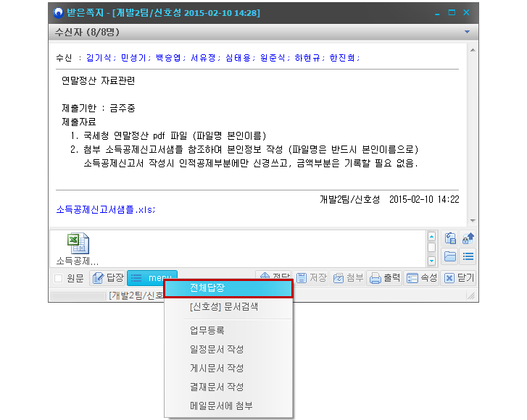This screenshot has width=527, height=420.
Task: Select 전체답장 from the menu
Action: [228, 288]
